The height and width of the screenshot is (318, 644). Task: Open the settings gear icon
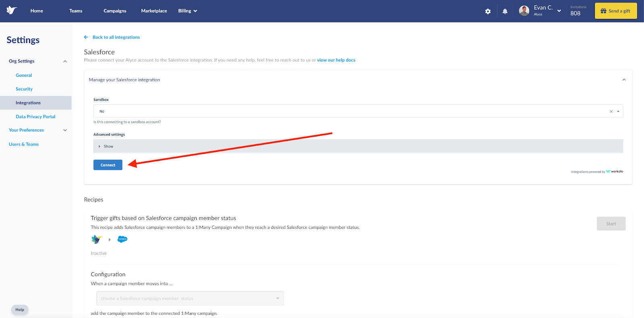pos(488,11)
